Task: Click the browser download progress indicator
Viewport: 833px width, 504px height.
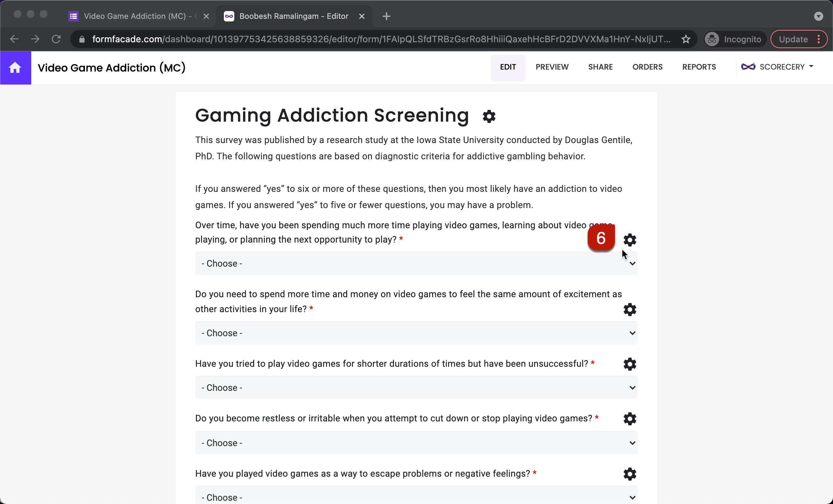Action: tap(819, 16)
